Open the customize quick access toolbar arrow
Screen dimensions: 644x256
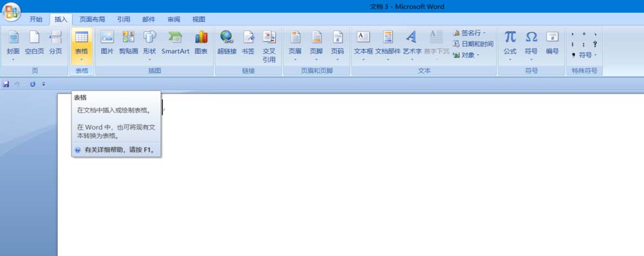44,84
